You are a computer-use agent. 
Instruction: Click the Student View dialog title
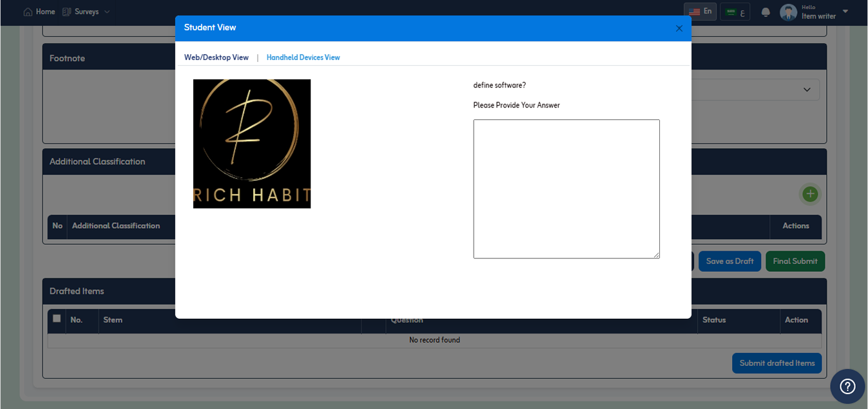tap(210, 27)
